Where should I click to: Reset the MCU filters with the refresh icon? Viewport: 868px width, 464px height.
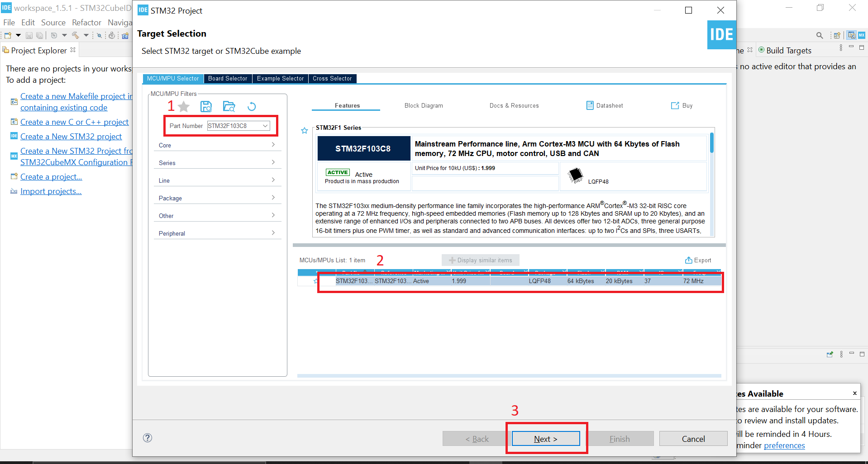click(252, 107)
